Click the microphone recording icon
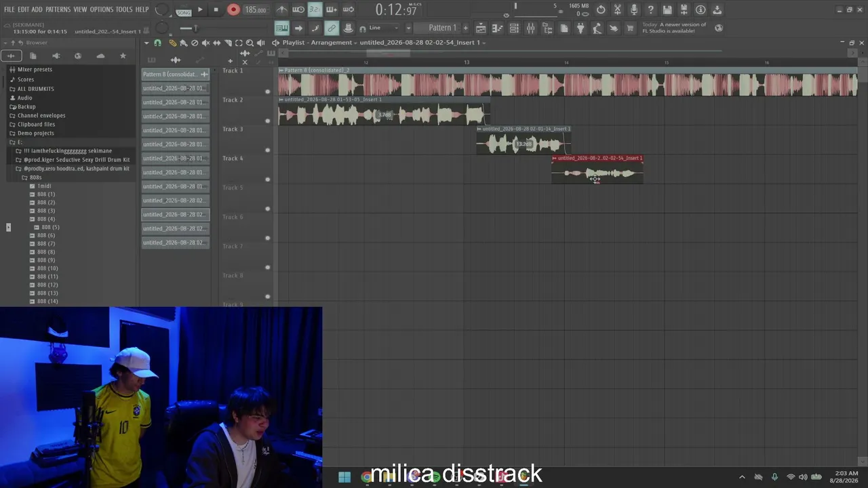Image resolution: width=868 pixels, height=488 pixels. [x=634, y=9]
